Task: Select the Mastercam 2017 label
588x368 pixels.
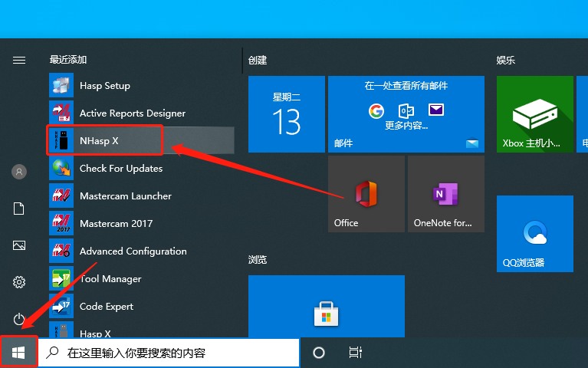Action: [x=117, y=224]
